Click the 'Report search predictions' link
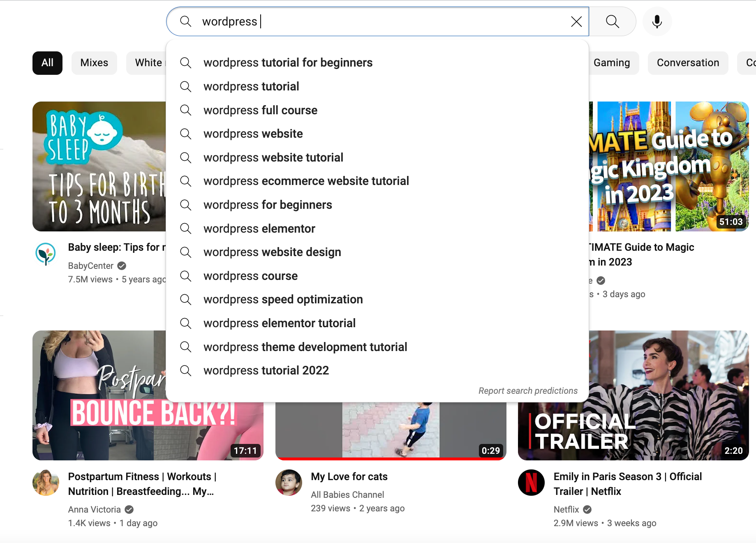The height and width of the screenshot is (543, 756). [528, 390]
